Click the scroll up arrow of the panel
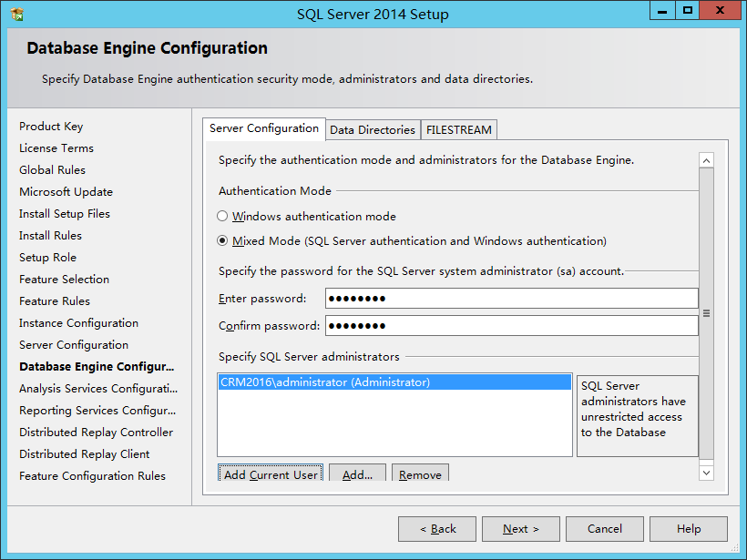 707,160
